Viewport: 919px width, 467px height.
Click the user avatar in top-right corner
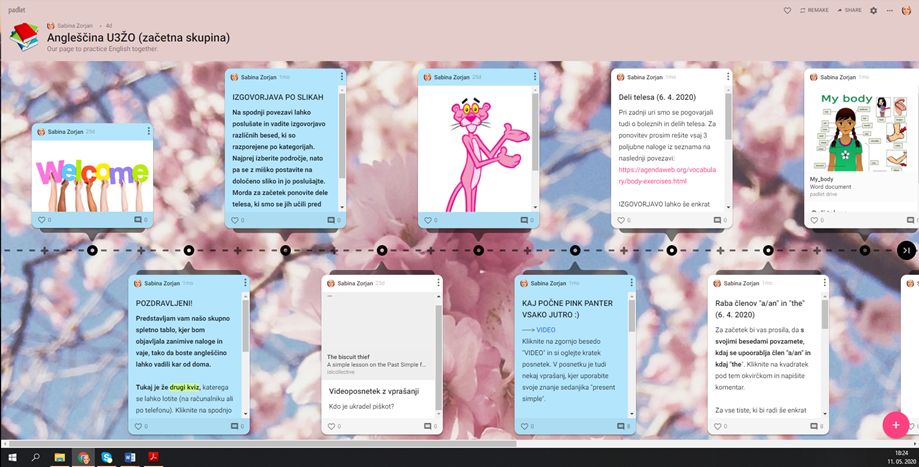tap(906, 10)
